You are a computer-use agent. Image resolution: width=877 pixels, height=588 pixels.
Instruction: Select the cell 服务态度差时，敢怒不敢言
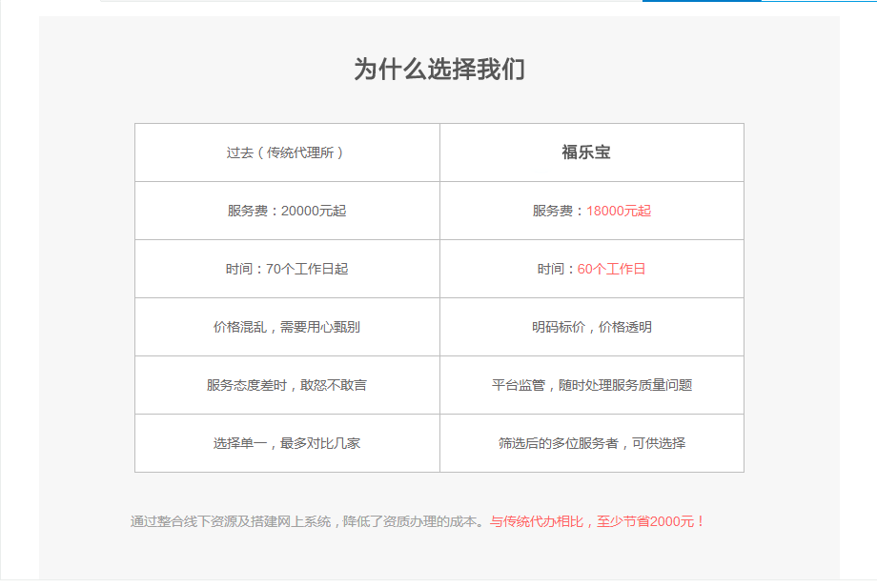(287, 385)
